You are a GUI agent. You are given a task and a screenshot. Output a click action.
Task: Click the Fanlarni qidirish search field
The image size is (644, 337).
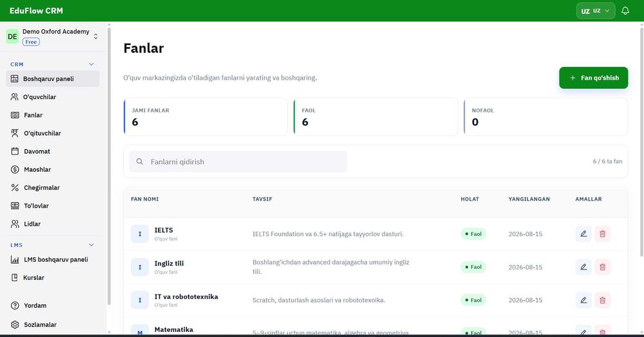coord(238,161)
